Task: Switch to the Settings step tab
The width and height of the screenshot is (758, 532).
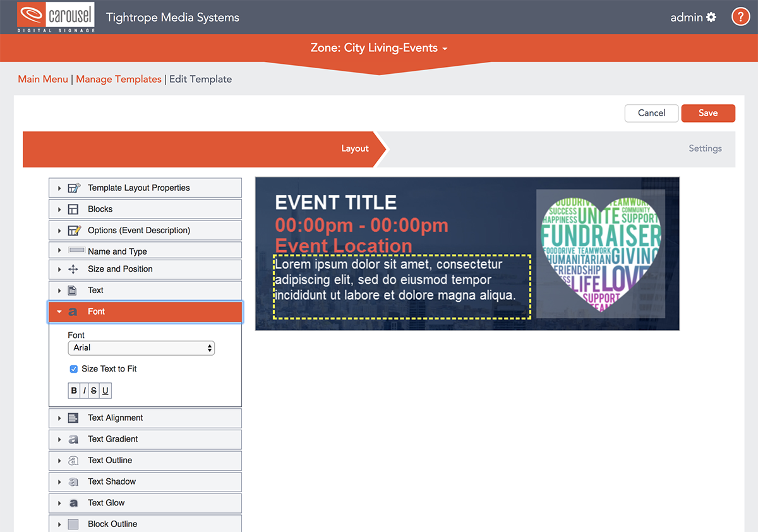Action: click(x=705, y=148)
